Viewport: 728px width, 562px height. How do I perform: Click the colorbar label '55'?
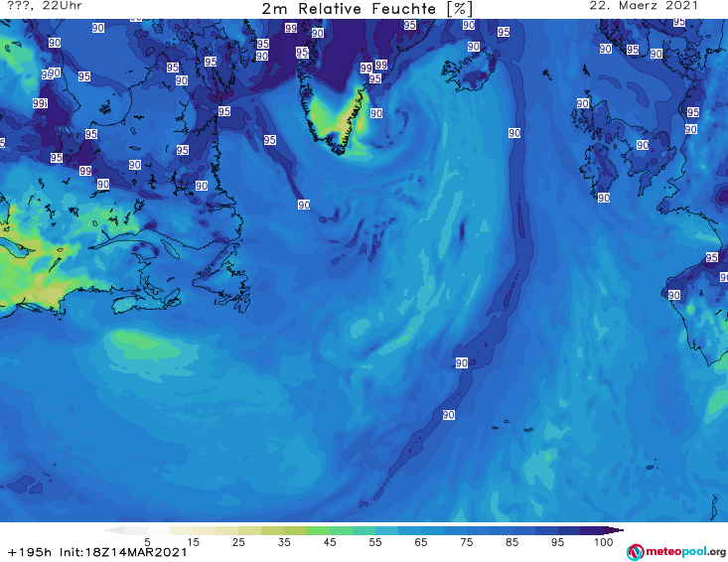coord(375,542)
